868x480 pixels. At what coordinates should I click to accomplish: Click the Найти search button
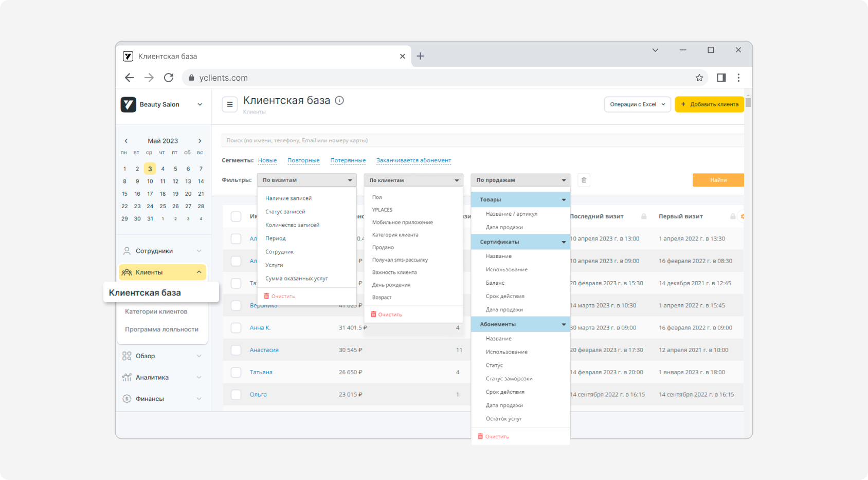coord(718,180)
